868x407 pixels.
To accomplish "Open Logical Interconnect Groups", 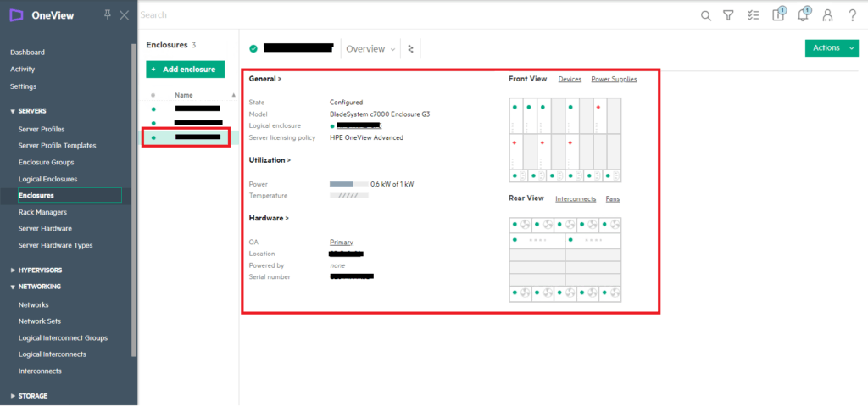I will point(63,337).
